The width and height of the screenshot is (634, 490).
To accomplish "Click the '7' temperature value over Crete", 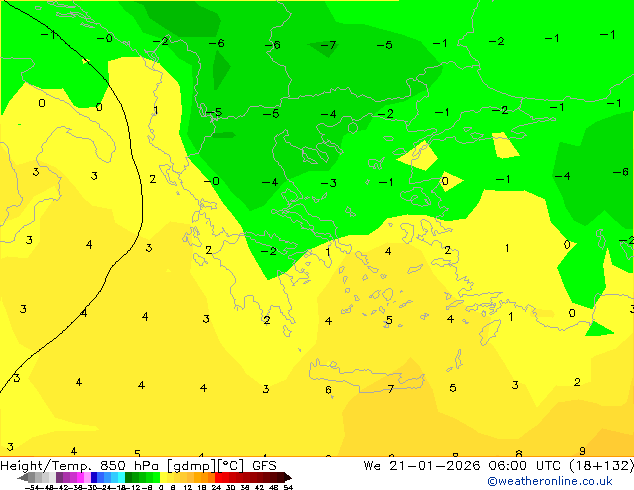I will coord(391,389).
